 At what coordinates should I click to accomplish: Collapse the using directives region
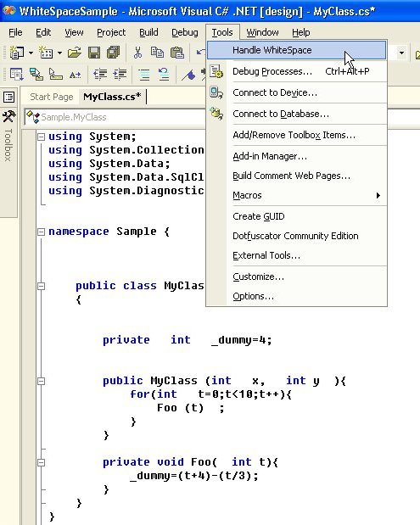point(41,137)
